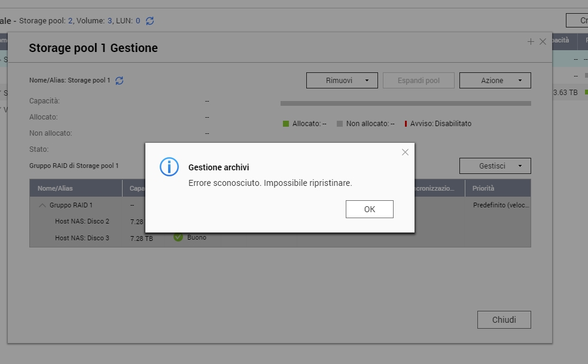
Task: Click the Storage pool count link
Action: (x=71, y=21)
